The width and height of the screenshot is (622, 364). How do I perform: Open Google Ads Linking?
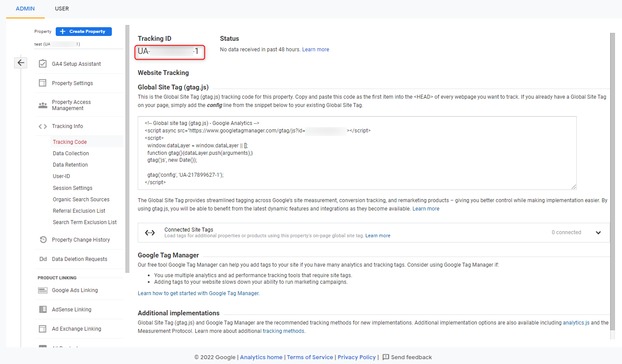[75, 290]
